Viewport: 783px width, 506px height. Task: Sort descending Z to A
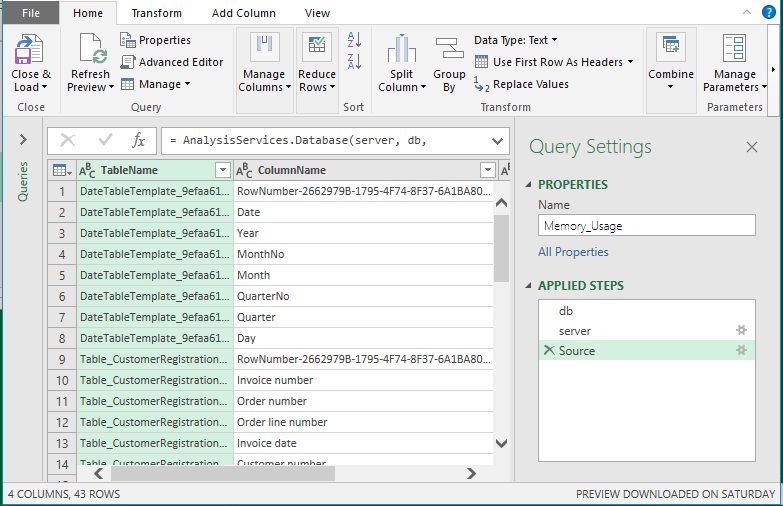click(x=354, y=61)
